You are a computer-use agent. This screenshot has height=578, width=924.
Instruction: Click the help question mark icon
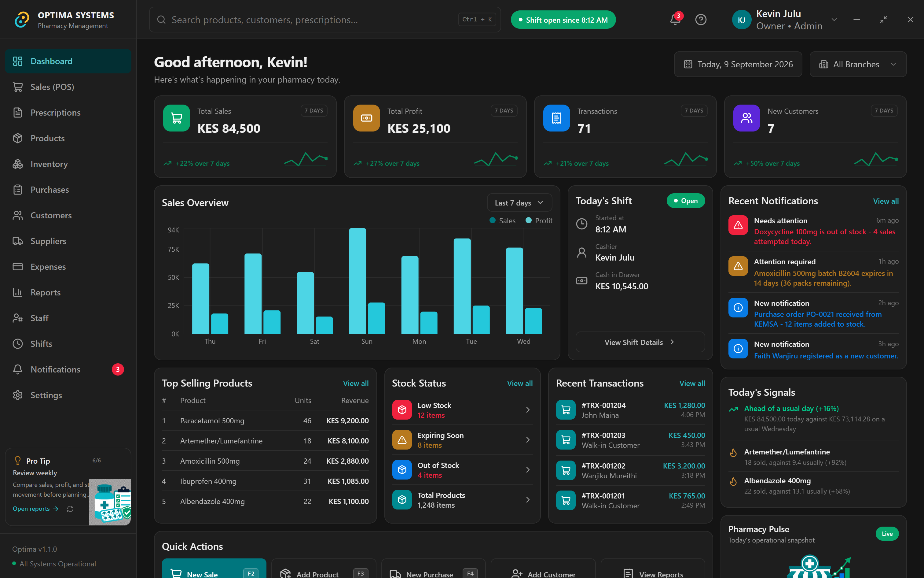pos(701,20)
